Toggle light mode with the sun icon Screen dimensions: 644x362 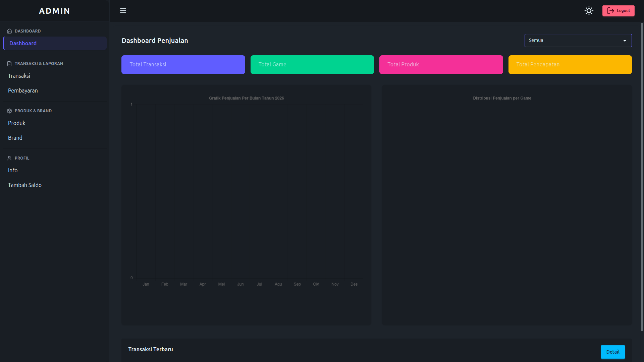point(589,11)
